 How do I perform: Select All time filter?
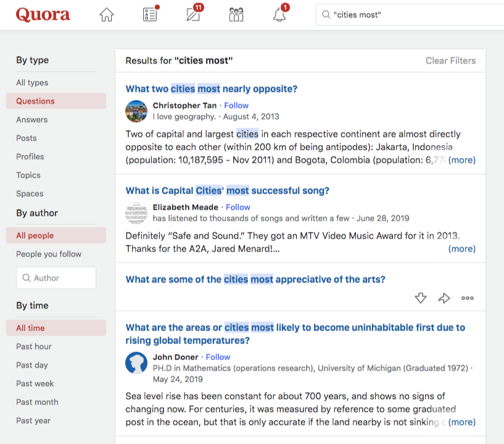tap(56, 327)
